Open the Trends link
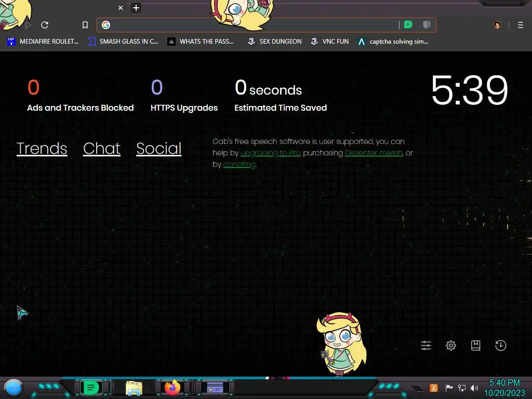 [42, 148]
